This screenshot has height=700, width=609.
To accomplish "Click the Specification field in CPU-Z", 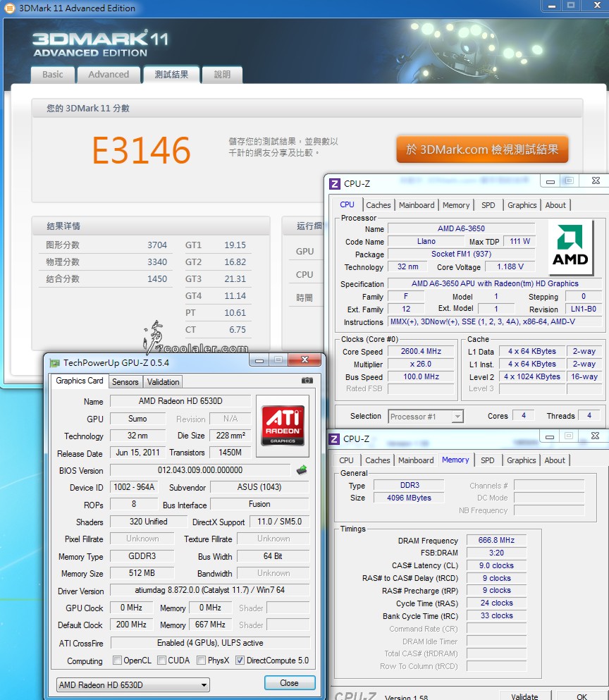I will (495, 283).
